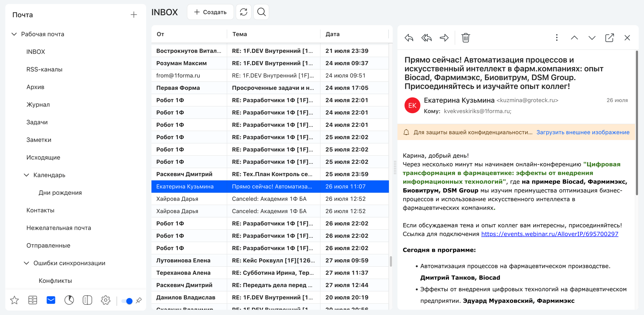Collapse the Календарь folder
This screenshot has height=315, width=644.
point(26,175)
